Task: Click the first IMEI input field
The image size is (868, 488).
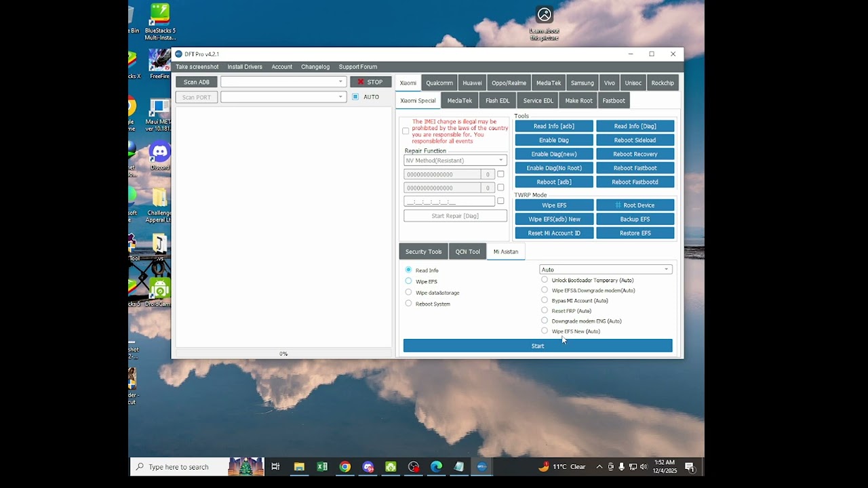Action: click(443, 174)
